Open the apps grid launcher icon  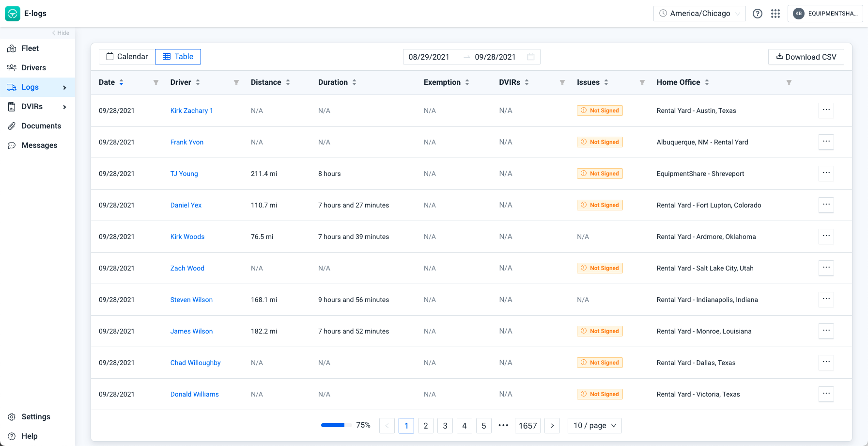775,14
